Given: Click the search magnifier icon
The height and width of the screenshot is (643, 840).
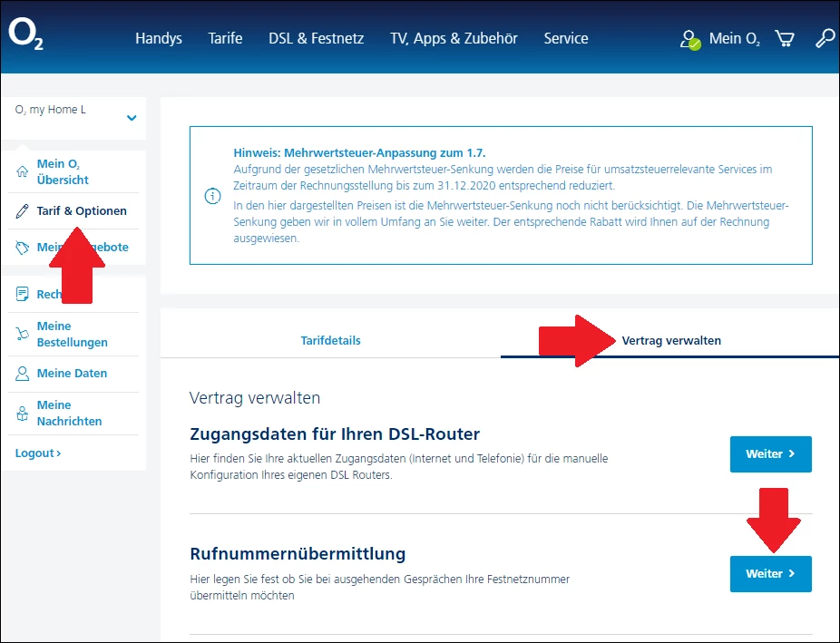Looking at the screenshot, I should (825, 39).
